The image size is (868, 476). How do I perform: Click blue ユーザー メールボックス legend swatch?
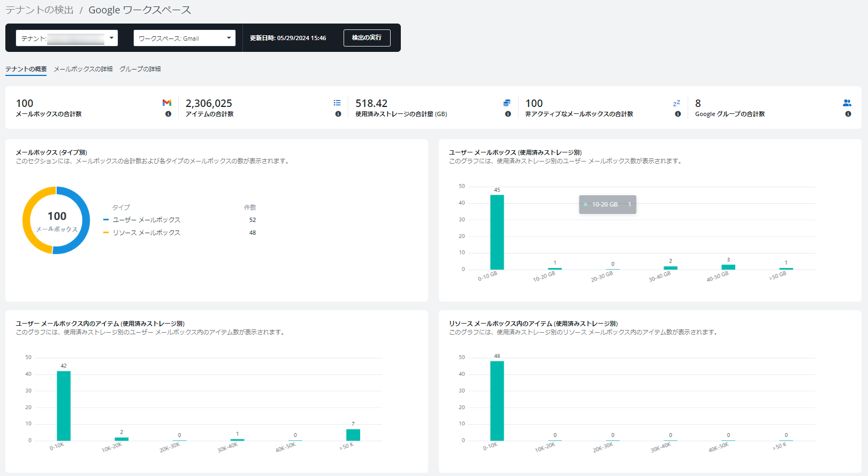(x=106, y=220)
